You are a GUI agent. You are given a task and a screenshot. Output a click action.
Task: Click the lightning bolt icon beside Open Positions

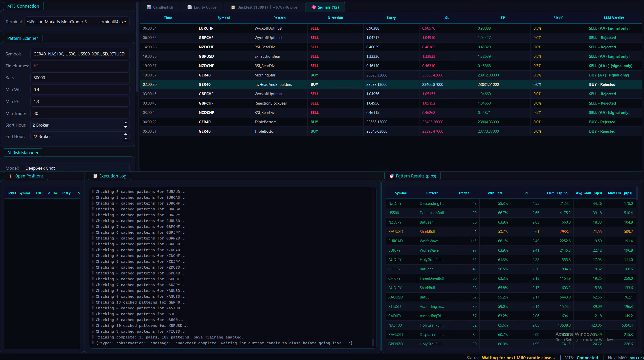[x=10, y=176]
